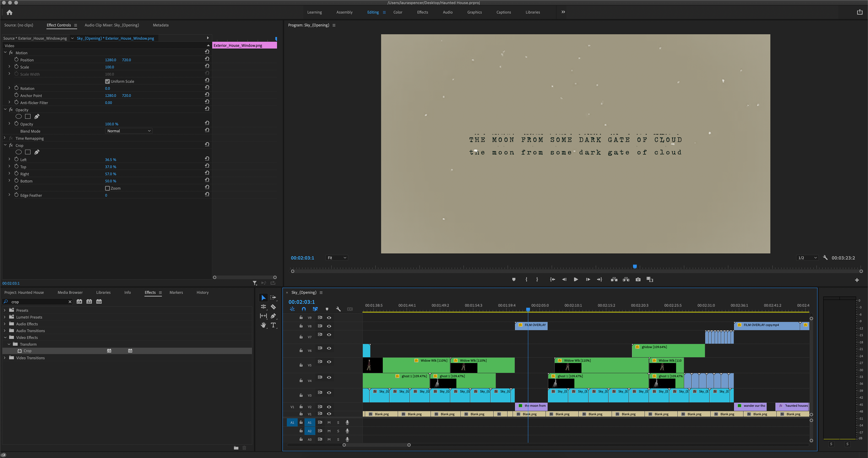
Task: Reset the Crop Left parameter
Action: tap(207, 159)
